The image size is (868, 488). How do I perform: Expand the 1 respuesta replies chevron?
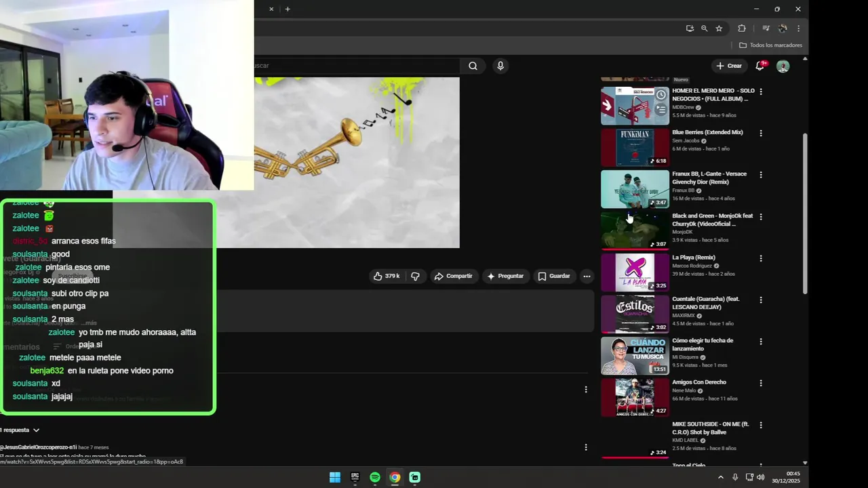(x=36, y=430)
